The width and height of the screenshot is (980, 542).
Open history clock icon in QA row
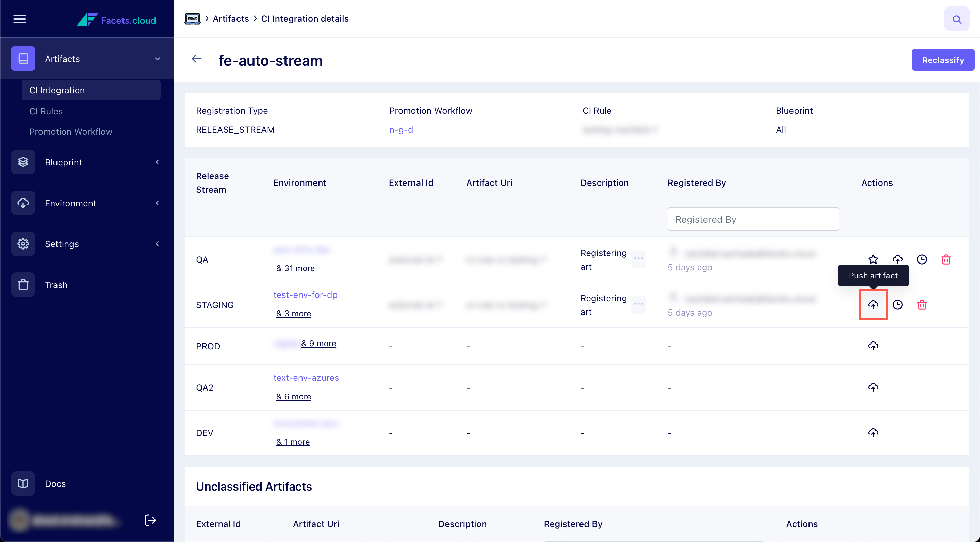[921, 259]
